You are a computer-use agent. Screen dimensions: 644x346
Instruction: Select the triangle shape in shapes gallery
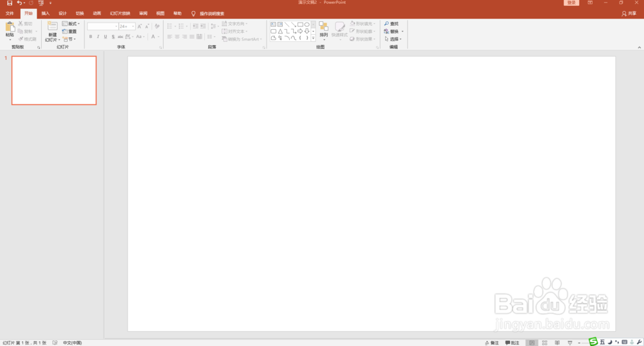pos(280,31)
